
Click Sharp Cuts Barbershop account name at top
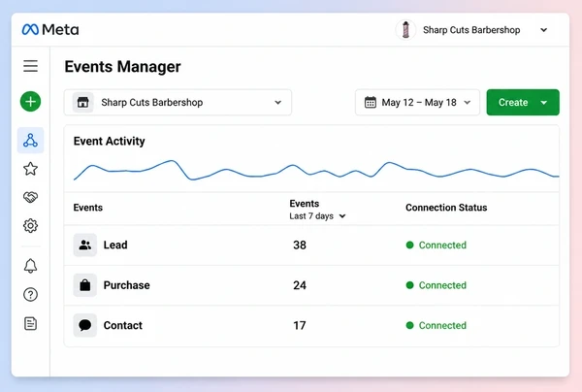coord(471,30)
